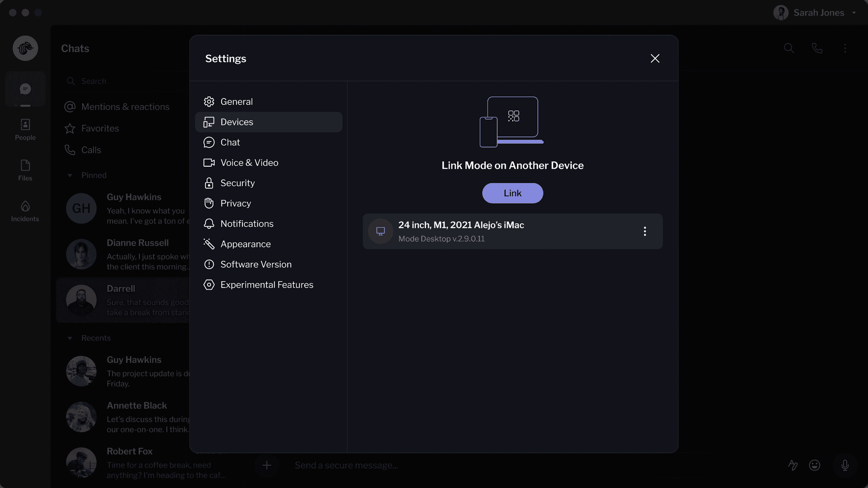Click the plus attachment icon
The height and width of the screenshot is (488, 868).
[x=267, y=465]
